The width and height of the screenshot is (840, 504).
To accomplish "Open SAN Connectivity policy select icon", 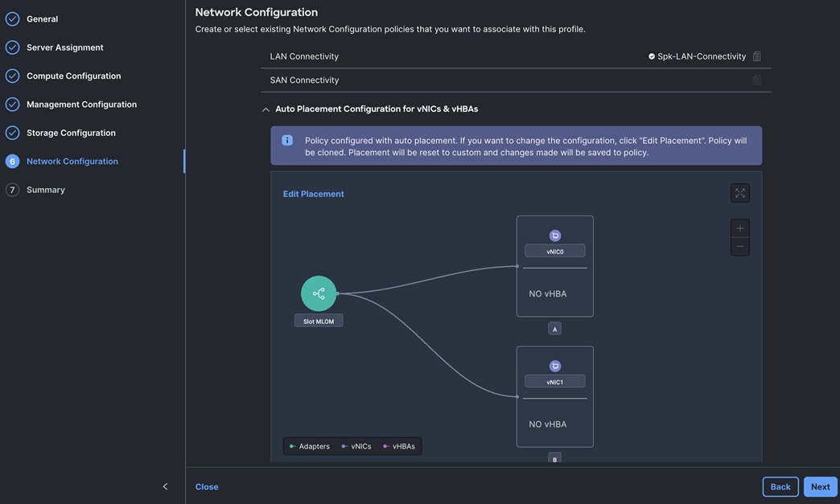I will click(757, 80).
